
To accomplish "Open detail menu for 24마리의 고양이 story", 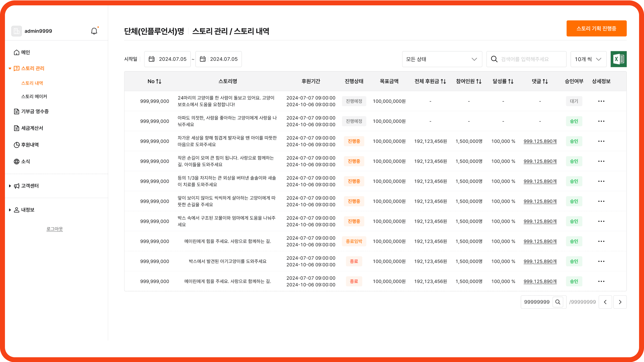I will tap(601, 101).
